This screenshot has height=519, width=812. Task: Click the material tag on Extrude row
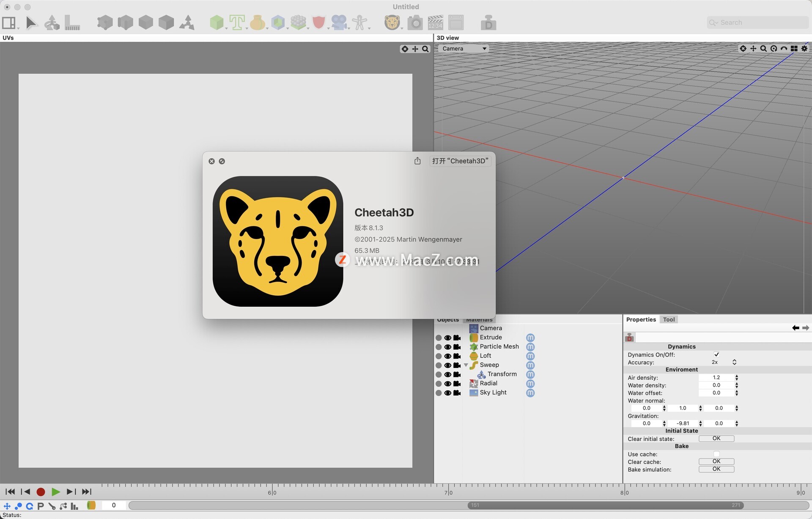point(530,338)
